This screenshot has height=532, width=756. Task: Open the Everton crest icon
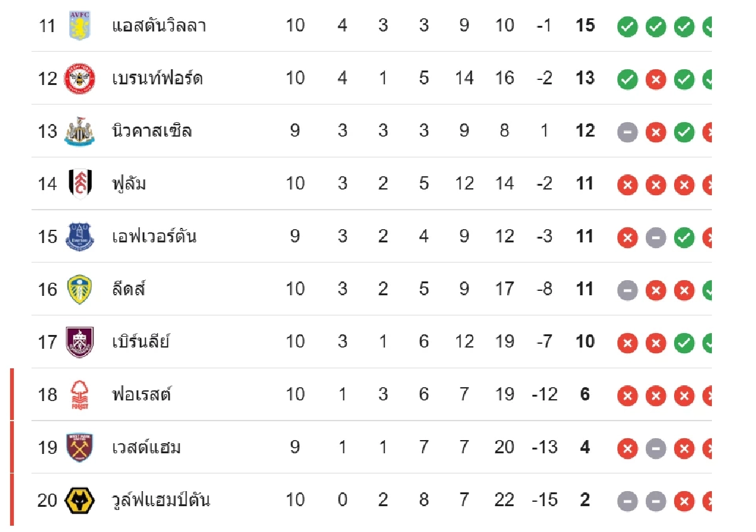pos(79,237)
